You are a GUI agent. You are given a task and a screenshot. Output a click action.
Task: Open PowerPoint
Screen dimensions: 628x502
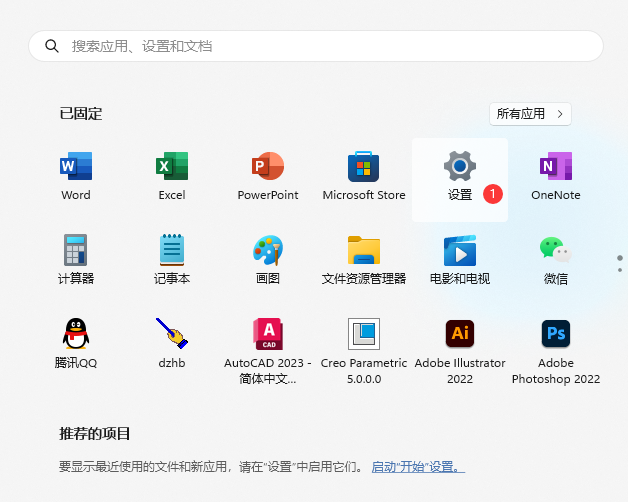[x=268, y=176]
